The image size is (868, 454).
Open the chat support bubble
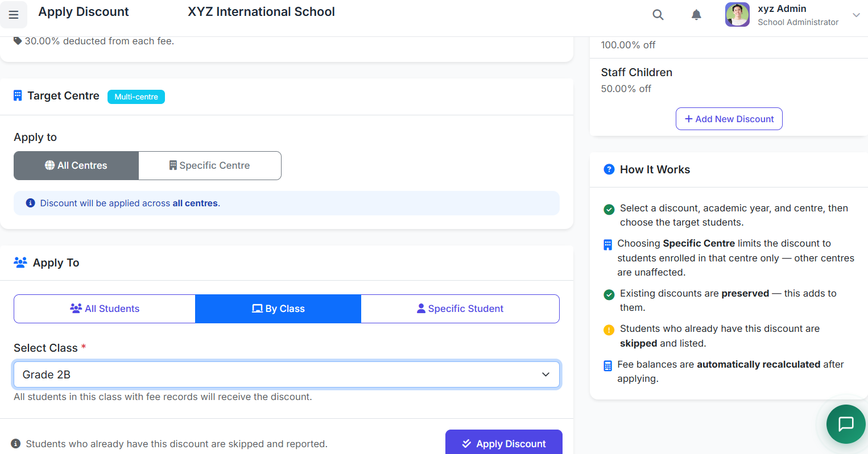coord(846,424)
